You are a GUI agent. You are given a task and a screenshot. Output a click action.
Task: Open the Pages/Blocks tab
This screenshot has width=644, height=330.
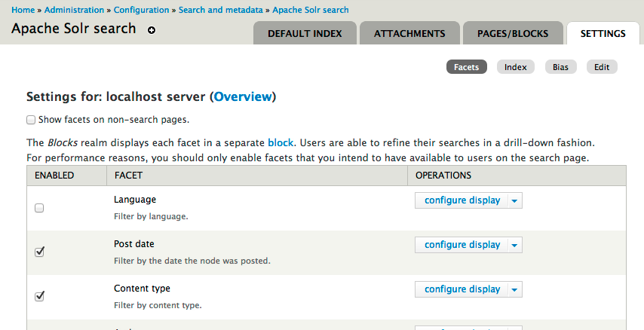pyautogui.click(x=513, y=33)
